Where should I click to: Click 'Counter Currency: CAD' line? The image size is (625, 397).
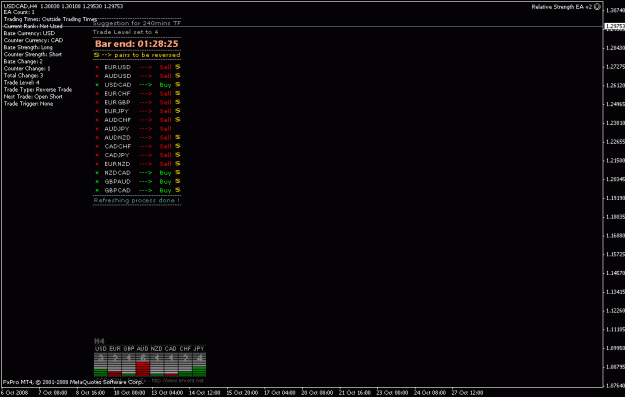click(33, 40)
